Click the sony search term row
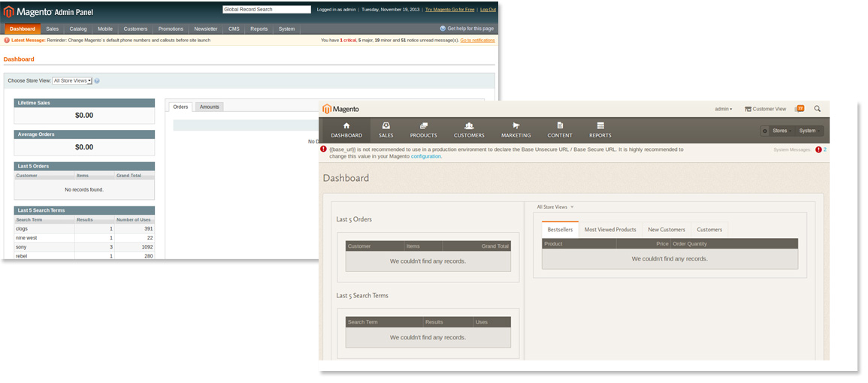 pos(84,247)
